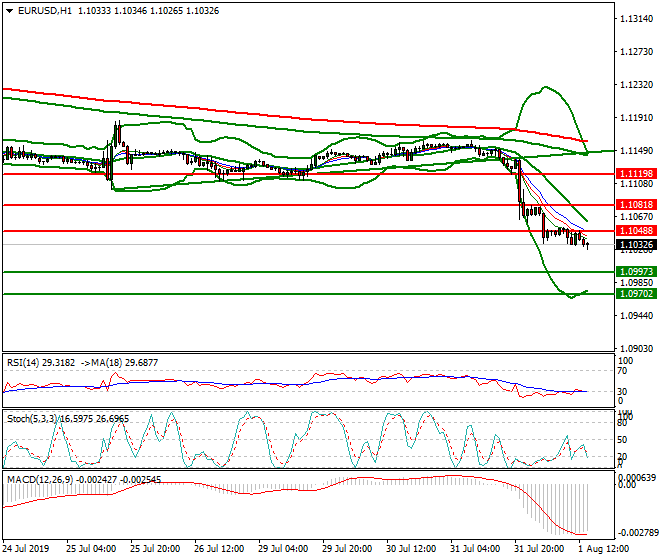Image resolution: width=660 pixels, height=560 pixels.
Task: Select the 25 Jul 20:00 time axis label
Action: [155, 549]
